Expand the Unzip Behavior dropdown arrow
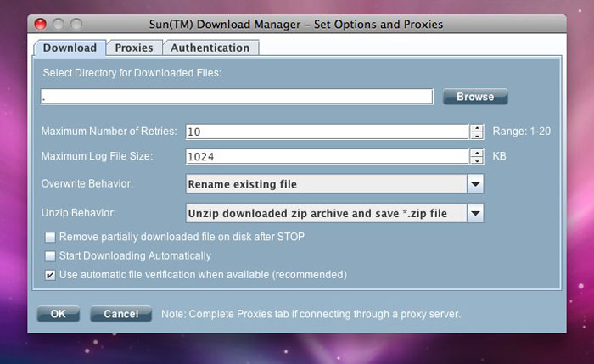Image resolution: width=594 pixels, height=364 pixels. coord(475,213)
